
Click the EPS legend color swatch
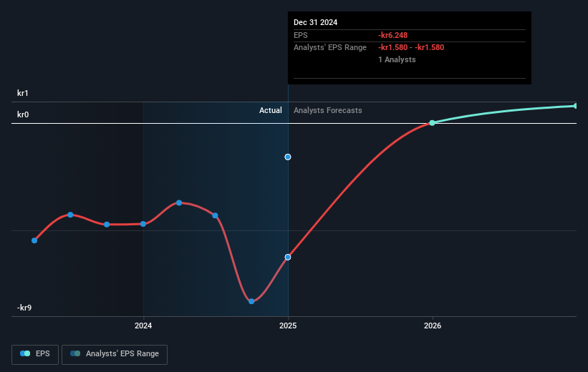click(x=25, y=353)
